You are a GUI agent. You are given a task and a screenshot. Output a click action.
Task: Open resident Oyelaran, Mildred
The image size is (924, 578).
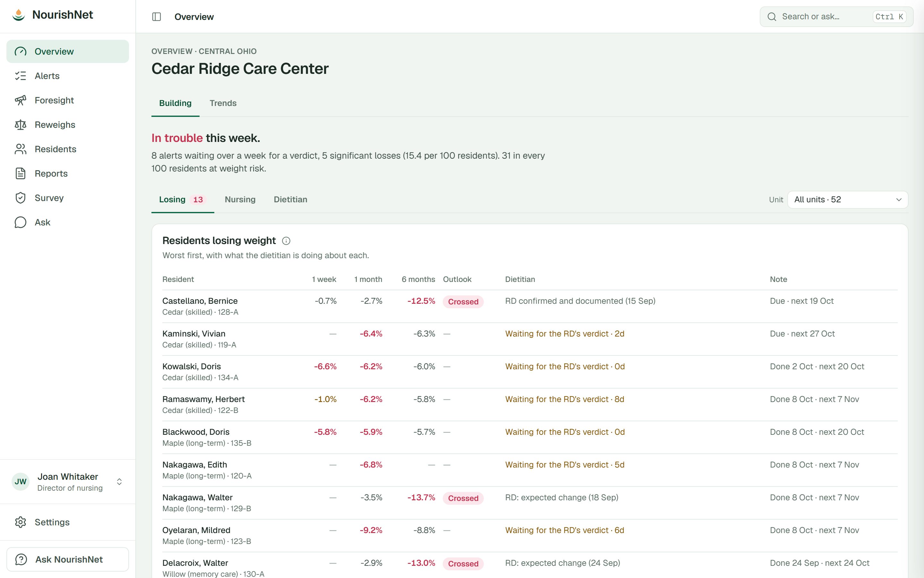click(196, 530)
